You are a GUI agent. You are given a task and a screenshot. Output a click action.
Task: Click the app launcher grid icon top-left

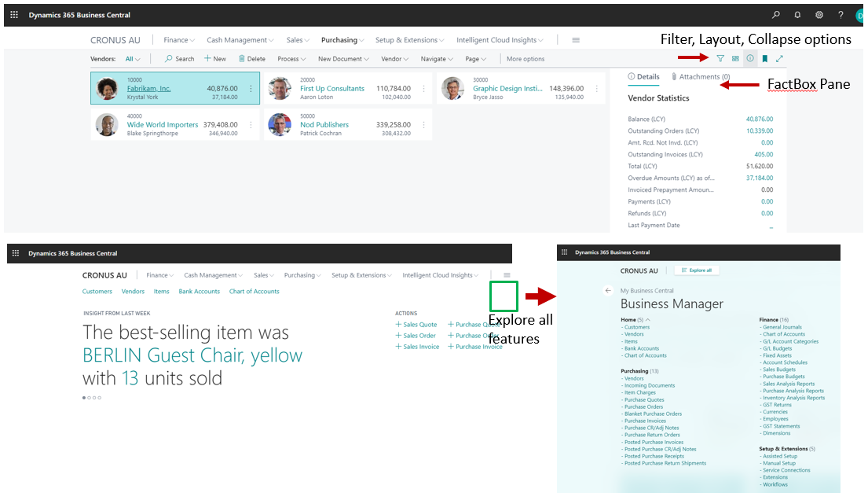point(15,15)
